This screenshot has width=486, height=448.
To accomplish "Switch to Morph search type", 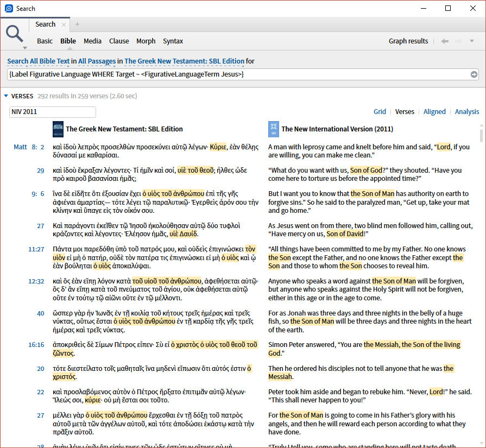I will [146, 41].
